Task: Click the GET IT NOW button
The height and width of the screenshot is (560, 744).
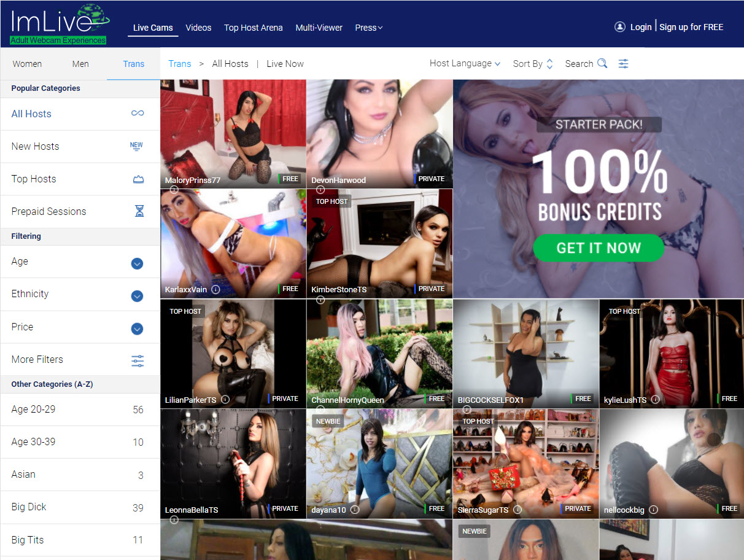Action: (599, 248)
